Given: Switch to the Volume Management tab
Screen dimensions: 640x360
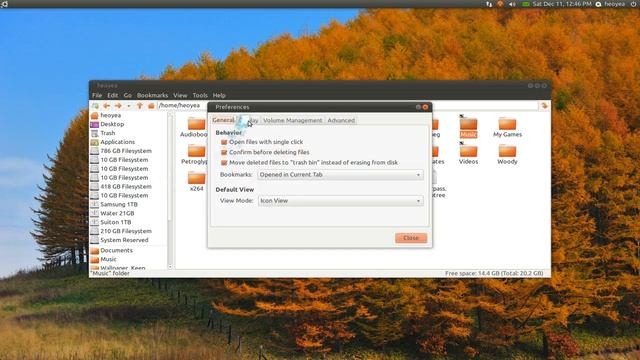Looking at the screenshot, I should coord(293,120).
